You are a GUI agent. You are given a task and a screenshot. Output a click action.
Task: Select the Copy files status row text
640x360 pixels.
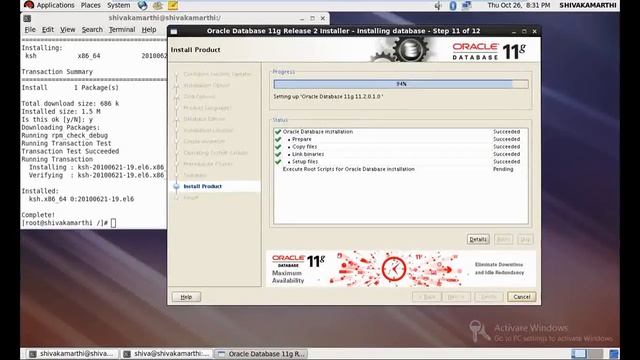304,147
